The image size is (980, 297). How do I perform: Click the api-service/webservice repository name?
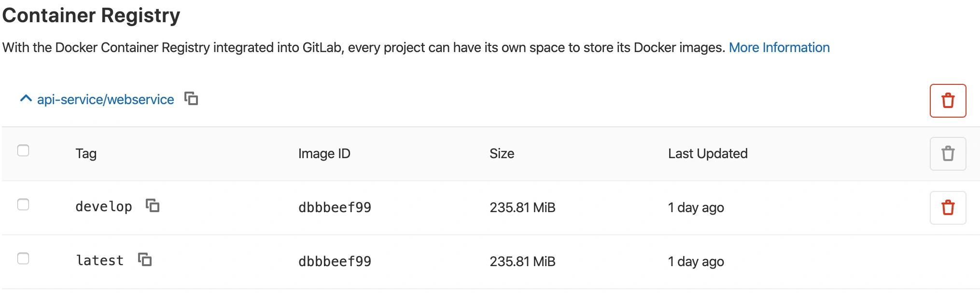pyautogui.click(x=105, y=99)
